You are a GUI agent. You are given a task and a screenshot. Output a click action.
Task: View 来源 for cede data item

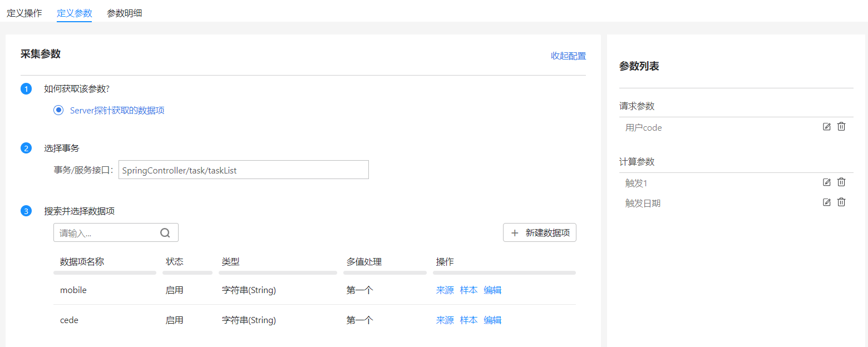445,320
